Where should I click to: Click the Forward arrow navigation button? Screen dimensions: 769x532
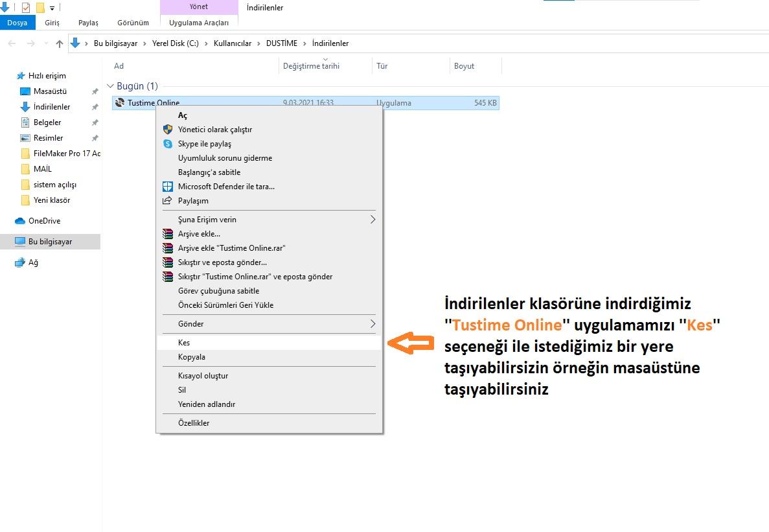[31, 43]
